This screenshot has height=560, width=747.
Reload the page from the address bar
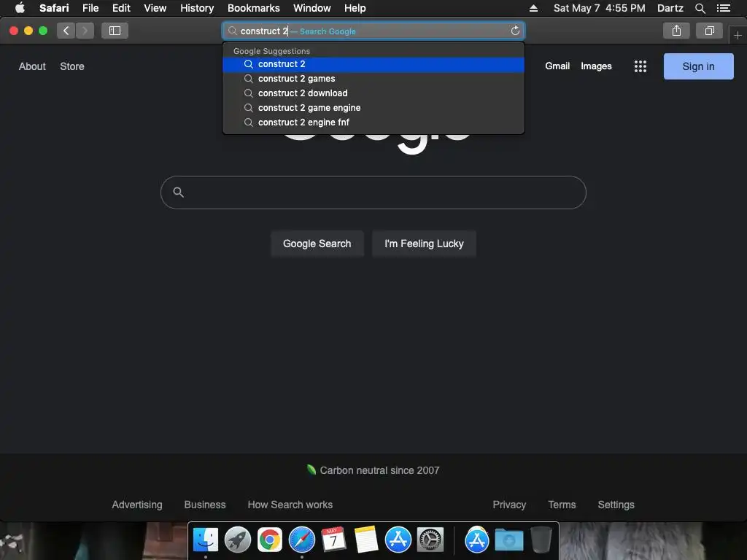point(515,31)
